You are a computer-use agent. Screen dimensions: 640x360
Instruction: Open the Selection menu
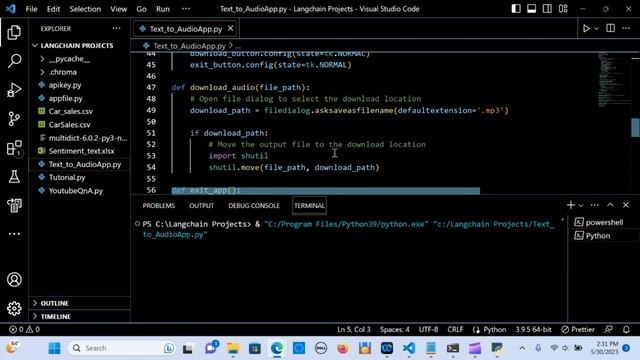tap(85, 9)
